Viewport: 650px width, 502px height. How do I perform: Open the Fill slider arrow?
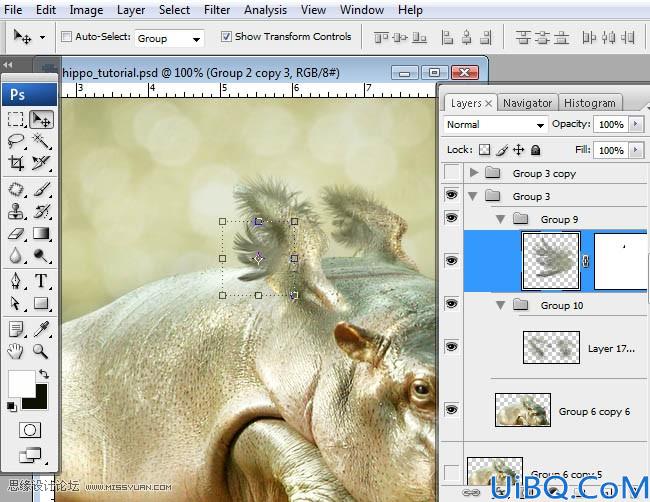click(636, 150)
